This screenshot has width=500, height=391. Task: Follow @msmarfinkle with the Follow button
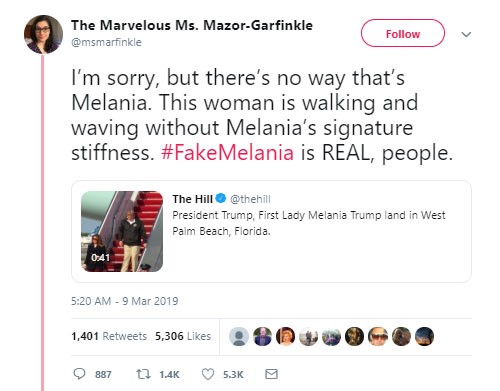click(x=403, y=33)
